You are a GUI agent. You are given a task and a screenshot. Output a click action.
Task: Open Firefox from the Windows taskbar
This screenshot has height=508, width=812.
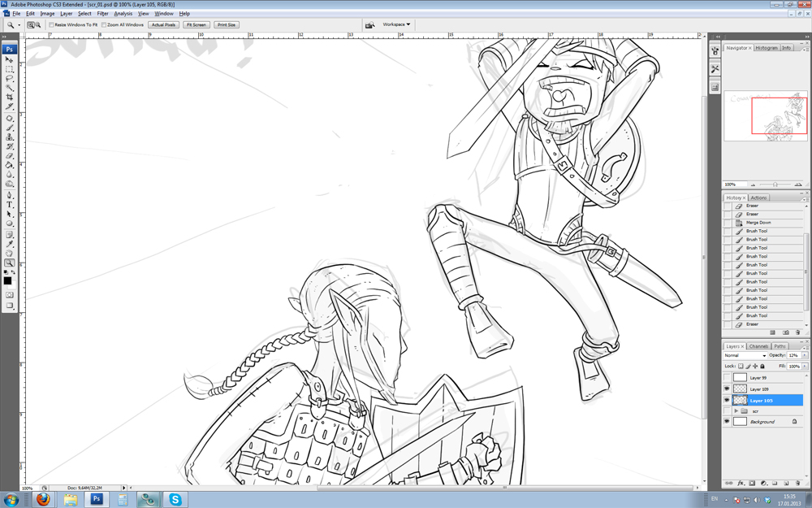point(44,499)
